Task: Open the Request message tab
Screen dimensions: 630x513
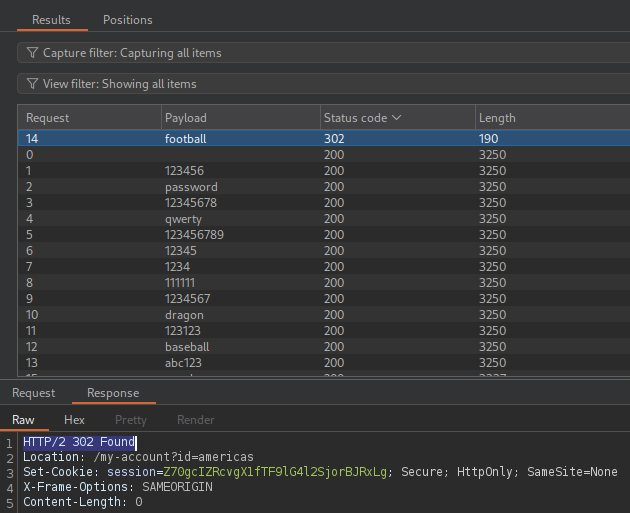Action: click(34, 392)
